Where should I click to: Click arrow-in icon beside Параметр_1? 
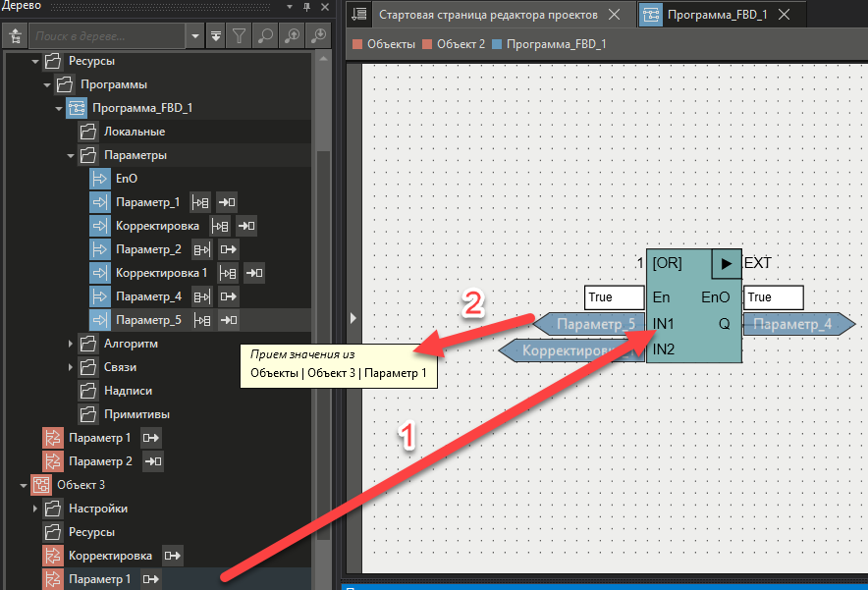point(227,202)
